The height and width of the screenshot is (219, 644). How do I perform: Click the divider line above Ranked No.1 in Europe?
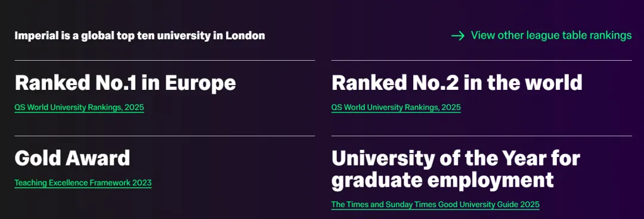[165, 60]
